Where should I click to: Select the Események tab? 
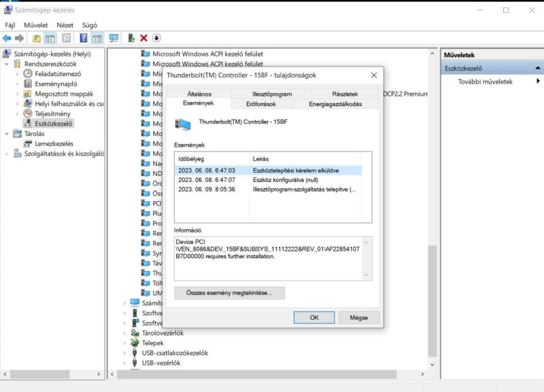(x=198, y=103)
